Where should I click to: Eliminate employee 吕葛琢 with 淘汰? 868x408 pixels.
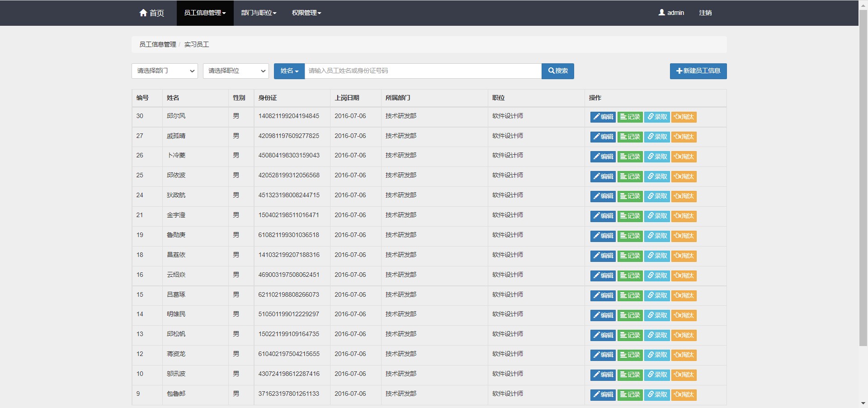684,295
